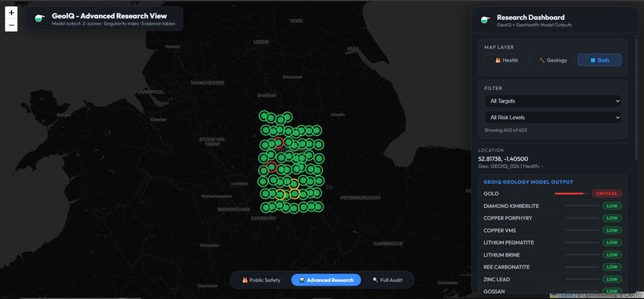Click the LOW badge for Copper VMS

(x=612, y=230)
